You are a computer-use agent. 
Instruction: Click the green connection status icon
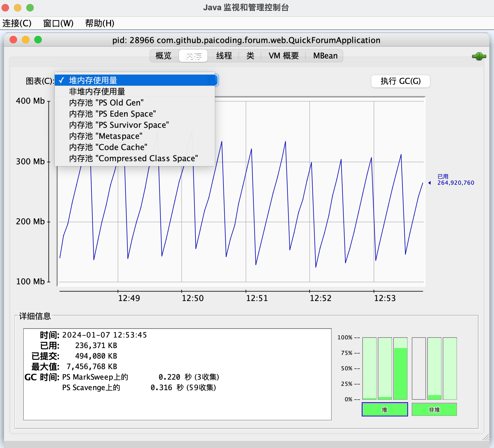pos(479,56)
